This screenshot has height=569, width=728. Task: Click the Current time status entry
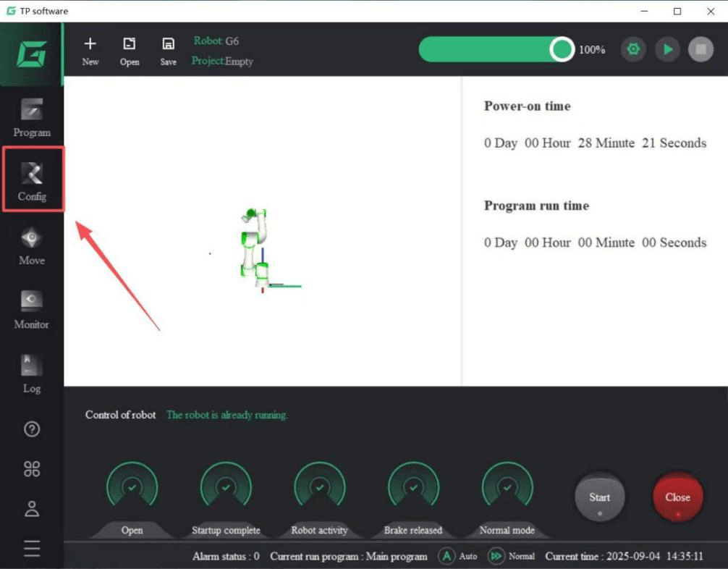point(624,556)
